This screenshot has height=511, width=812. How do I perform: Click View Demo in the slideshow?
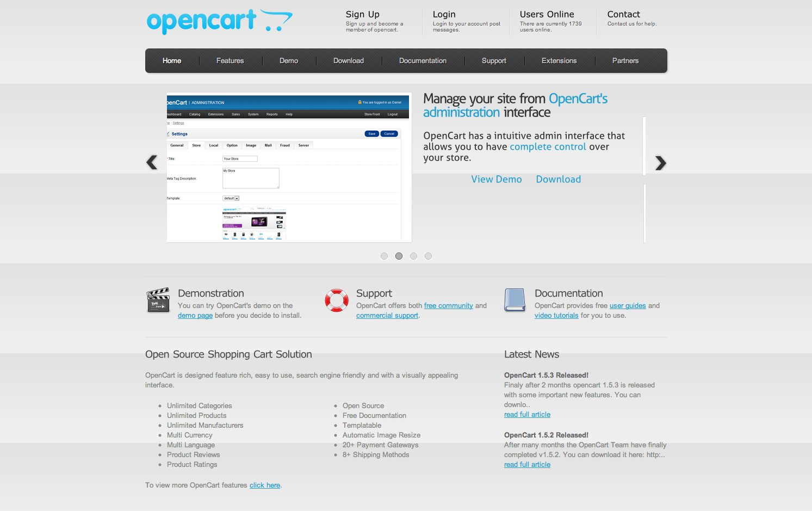tap(497, 180)
